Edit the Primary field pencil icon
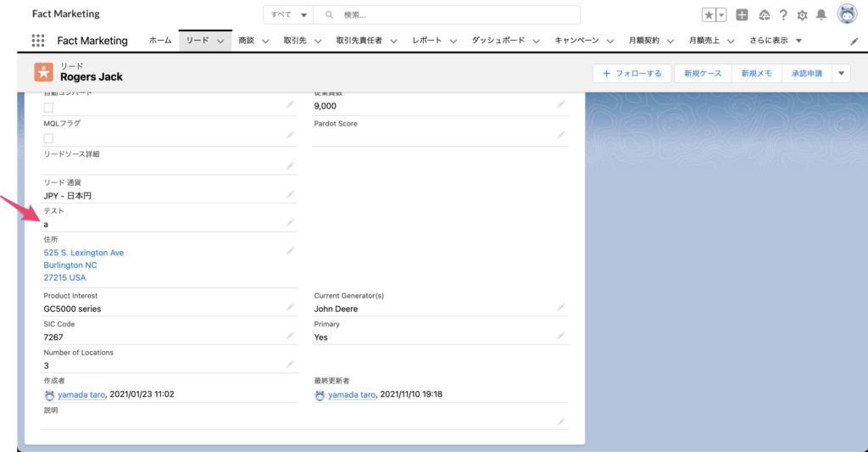Screen dimensions: 868x452 (561, 336)
